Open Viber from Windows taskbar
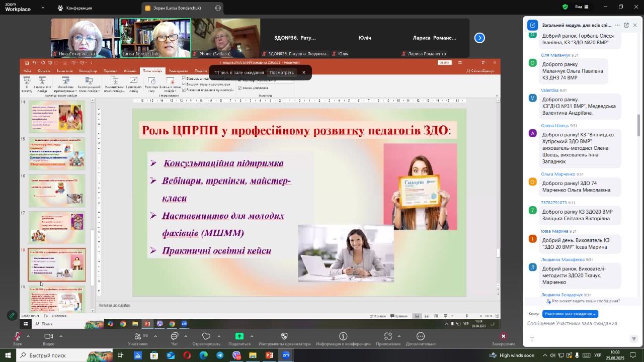This screenshot has height=362, width=644. coord(236,355)
